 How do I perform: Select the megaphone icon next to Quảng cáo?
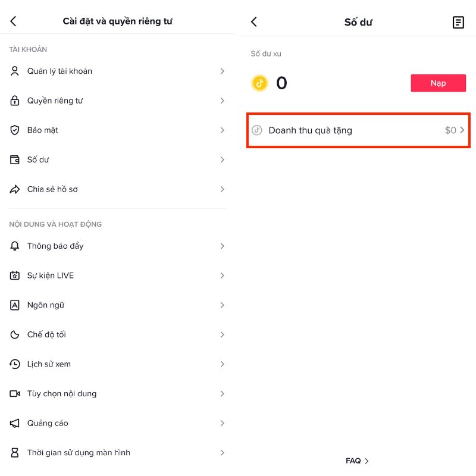tap(14, 423)
